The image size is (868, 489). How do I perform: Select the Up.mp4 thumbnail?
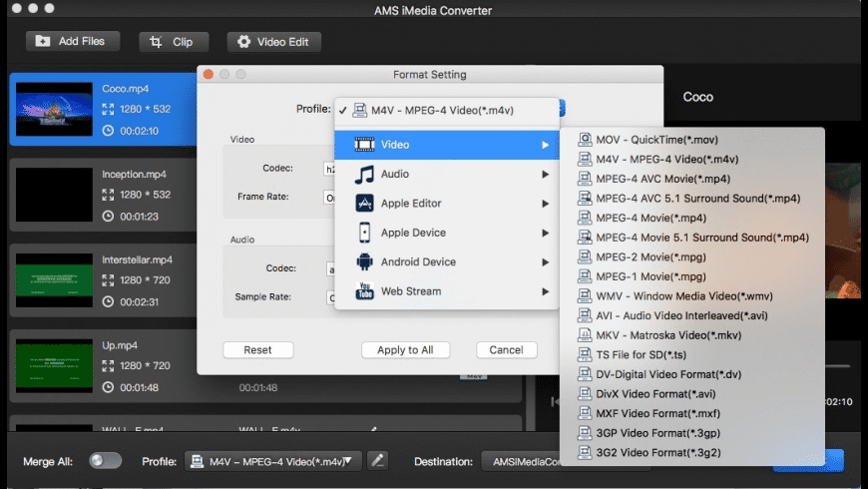tap(54, 366)
